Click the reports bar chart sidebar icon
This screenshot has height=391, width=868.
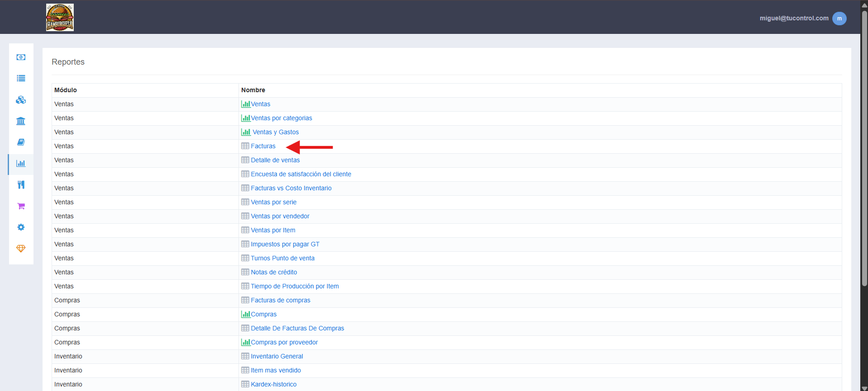tap(21, 163)
